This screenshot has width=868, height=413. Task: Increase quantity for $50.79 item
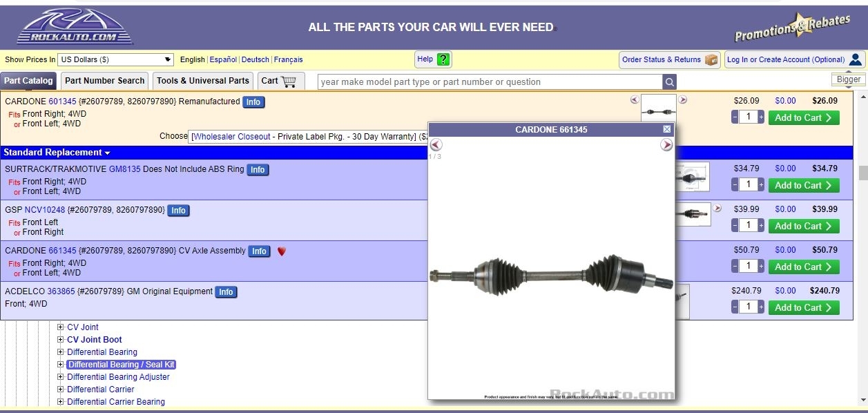tap(761, 267)
